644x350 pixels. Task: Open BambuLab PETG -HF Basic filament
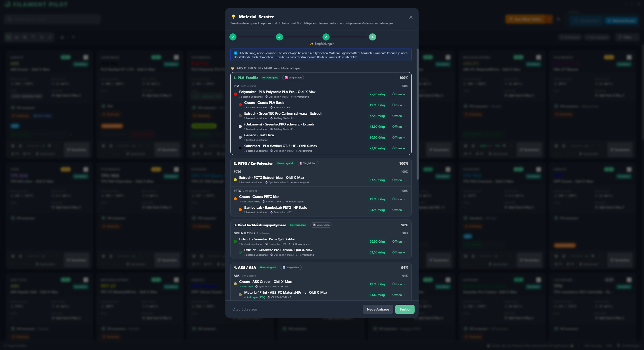(x=399, y=210)
